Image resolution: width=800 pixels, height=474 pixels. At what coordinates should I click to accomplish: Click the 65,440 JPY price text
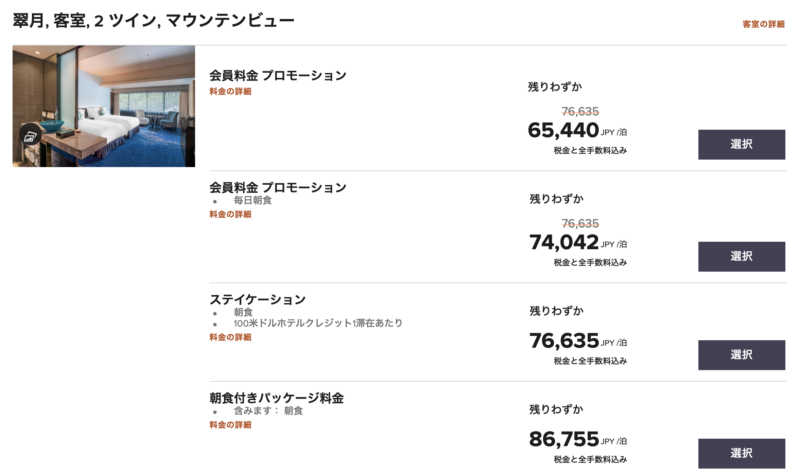(x=563, y=130)
